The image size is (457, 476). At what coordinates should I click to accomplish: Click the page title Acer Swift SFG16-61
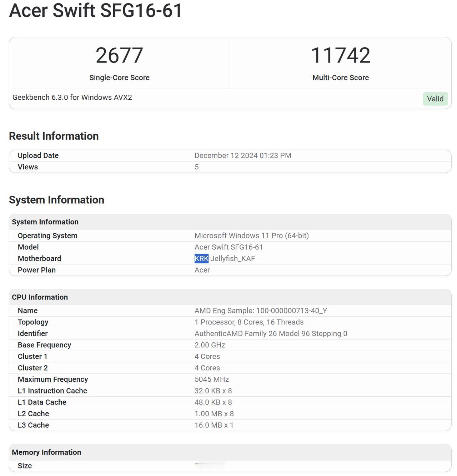96,10
